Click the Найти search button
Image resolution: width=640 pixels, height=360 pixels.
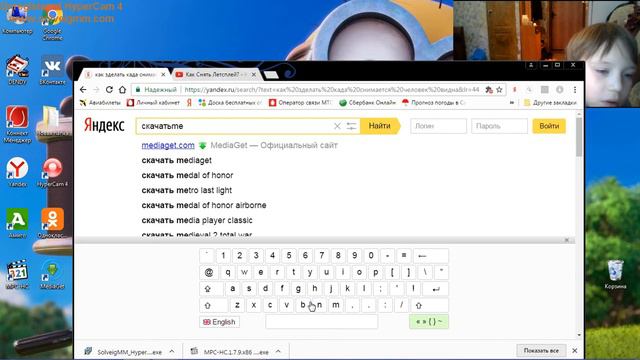coord(380,126)
